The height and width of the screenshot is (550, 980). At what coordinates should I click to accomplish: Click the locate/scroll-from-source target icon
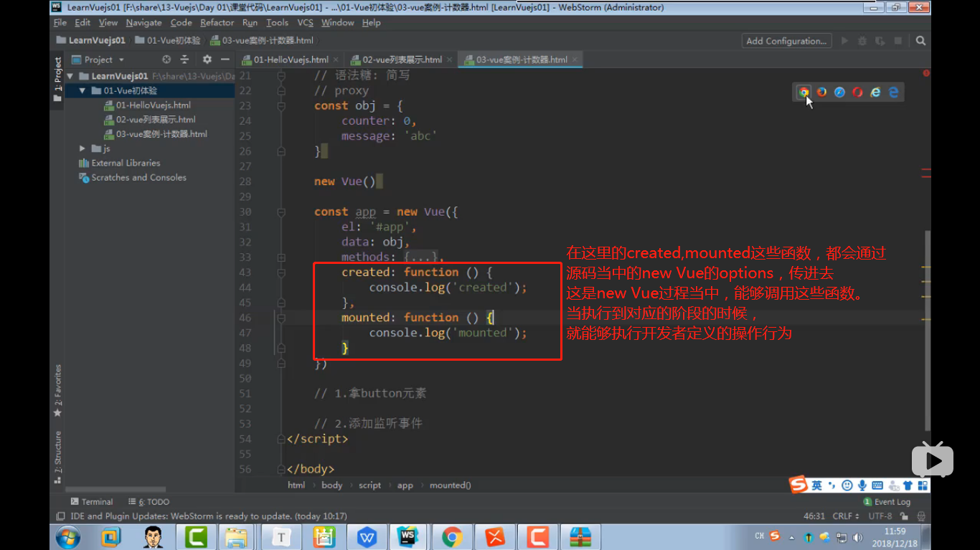[166, 60]
